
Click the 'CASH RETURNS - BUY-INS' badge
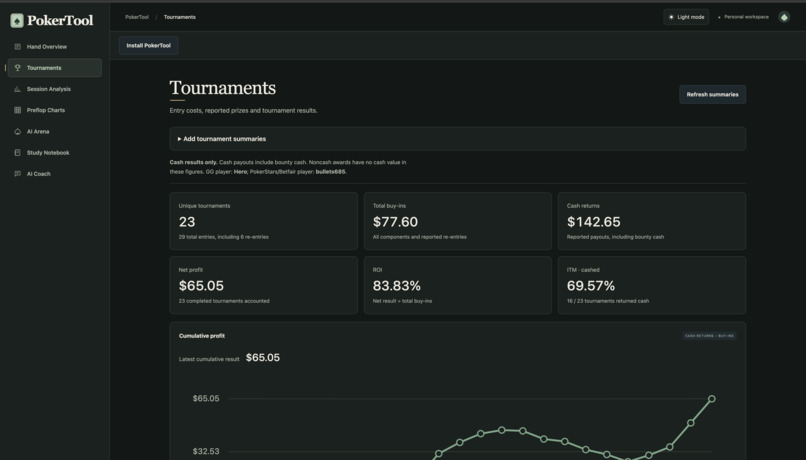coord(709,336)
